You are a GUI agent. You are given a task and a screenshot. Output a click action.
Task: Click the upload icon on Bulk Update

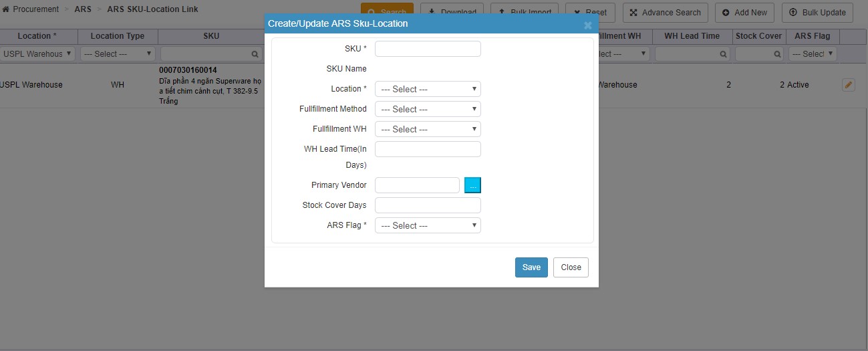pyautogui.click(x=793, y=13)
